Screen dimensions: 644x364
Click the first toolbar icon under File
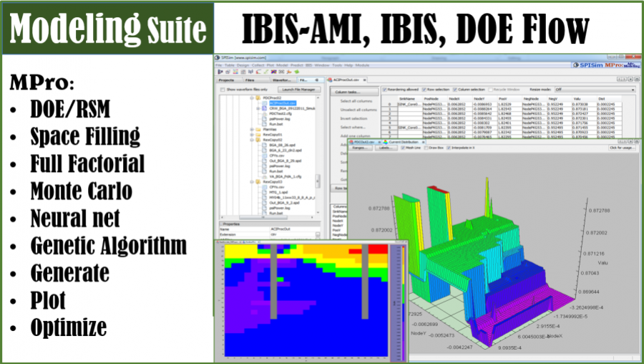(x=220, y=72)
